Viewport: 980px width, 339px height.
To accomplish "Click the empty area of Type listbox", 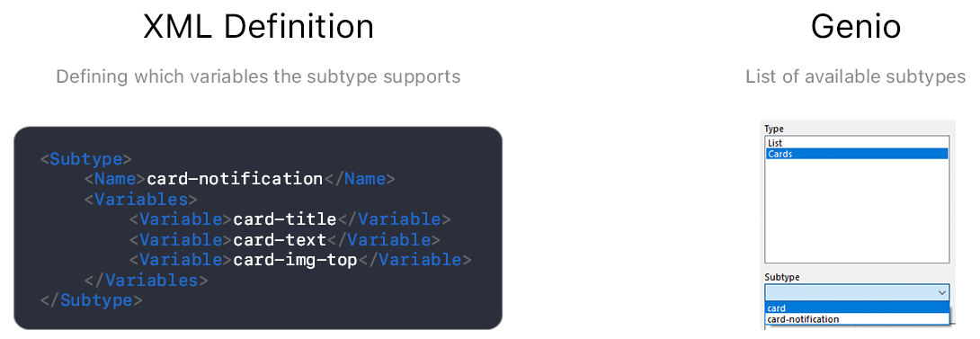I will 856,210.
